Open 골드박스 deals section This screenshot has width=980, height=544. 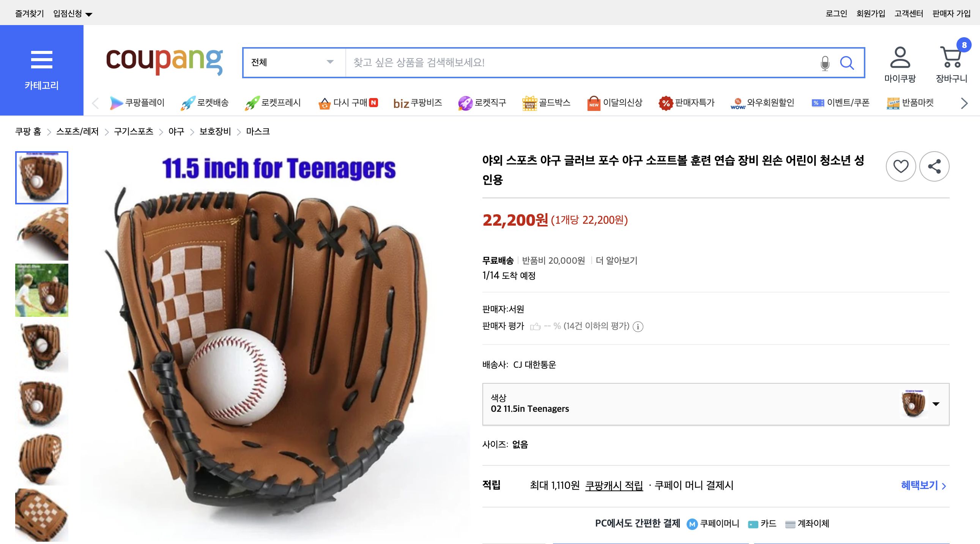tap(546, 103)
